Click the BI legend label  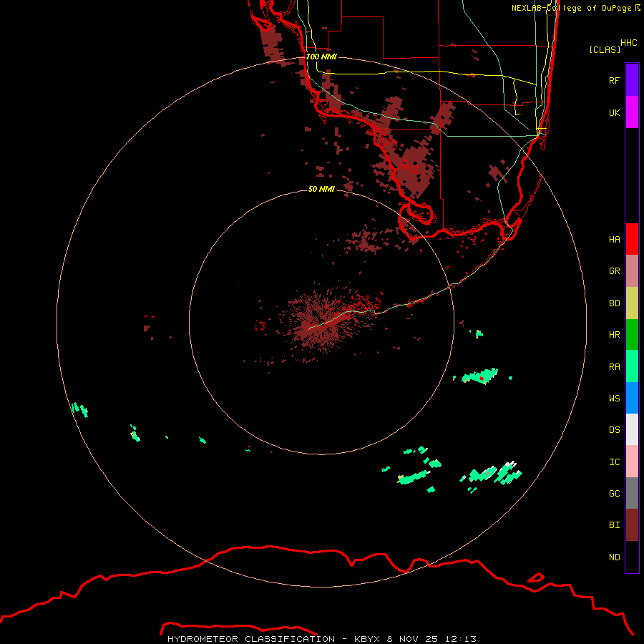pyautogui.click(x=614, y=525)
